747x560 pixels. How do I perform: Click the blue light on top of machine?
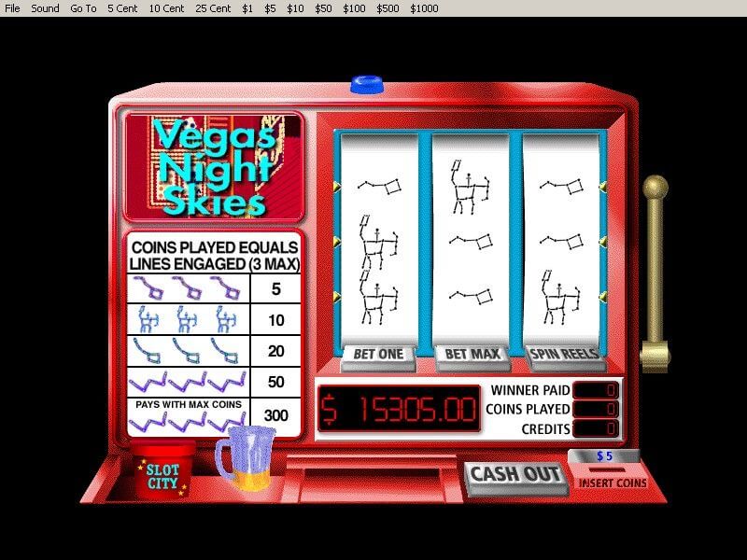click(367, 84)
